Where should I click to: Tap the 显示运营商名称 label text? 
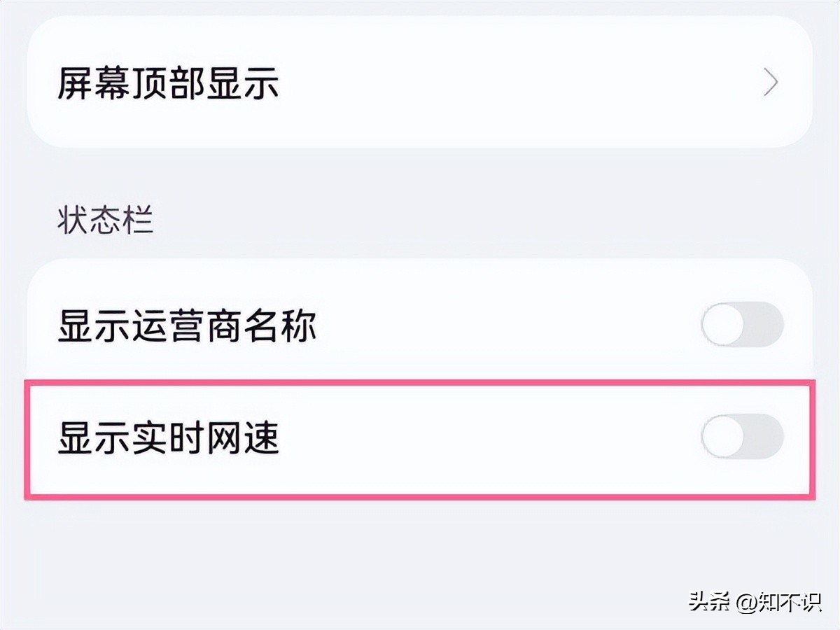(187, 326)
